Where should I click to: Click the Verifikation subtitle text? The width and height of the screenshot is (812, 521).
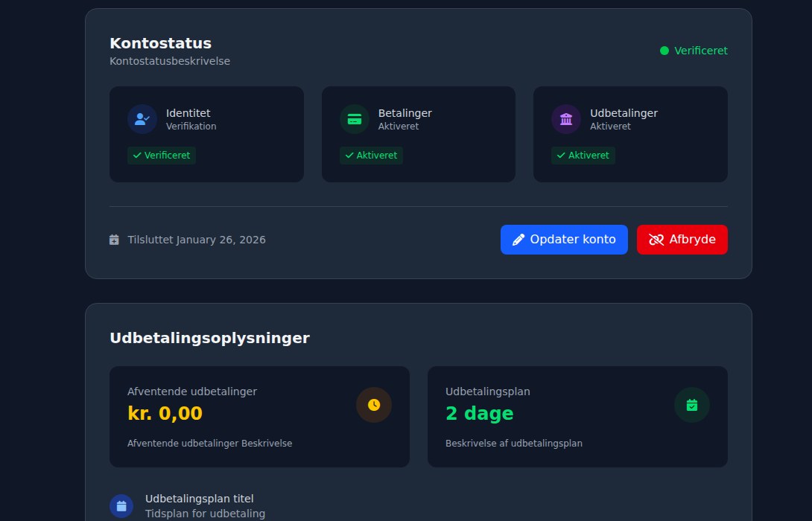pyautogui.click(x=191, y=127)
